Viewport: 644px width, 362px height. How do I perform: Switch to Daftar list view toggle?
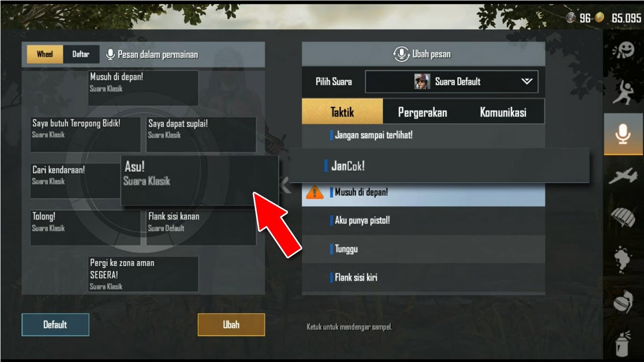(x=81, y=54)
